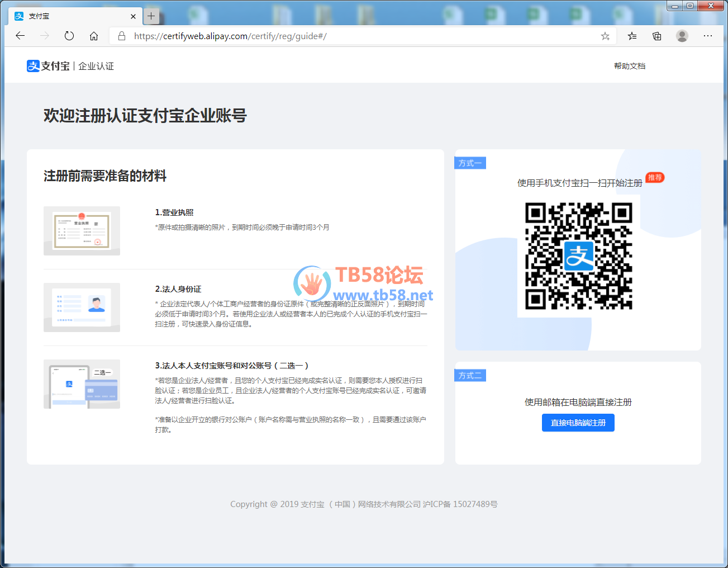Click the address bar URL field
This screenshot has width=728, height=568.
(363, 36)
